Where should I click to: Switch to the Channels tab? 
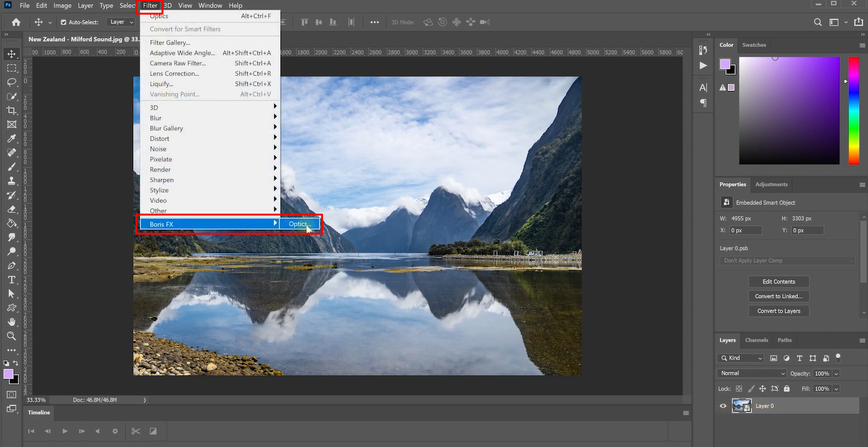(x=756, y=340)
